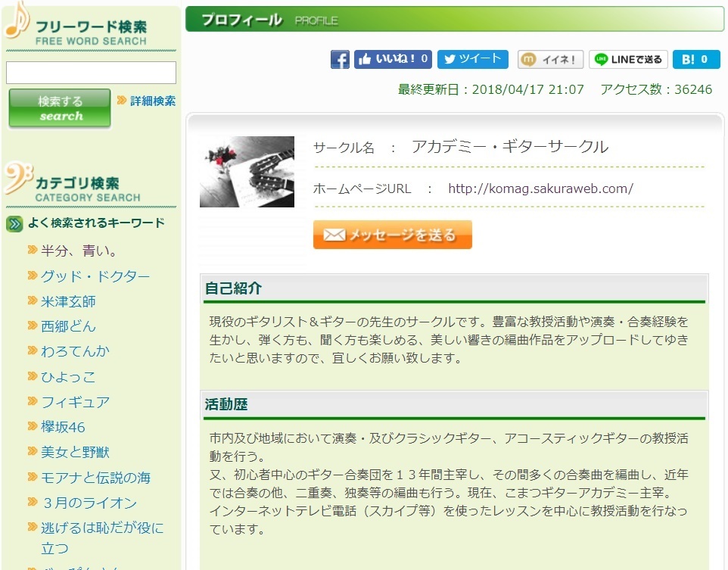Click the mixi イイネ! button
The height and width of the screenshot is (570, 728).
tap(550, 60)
